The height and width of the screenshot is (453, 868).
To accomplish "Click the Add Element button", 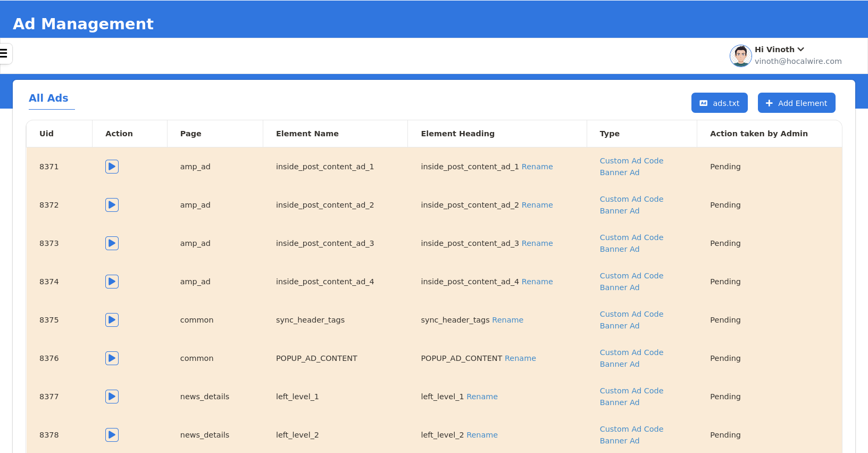I will pyautogui.click(x=796, y=103).
